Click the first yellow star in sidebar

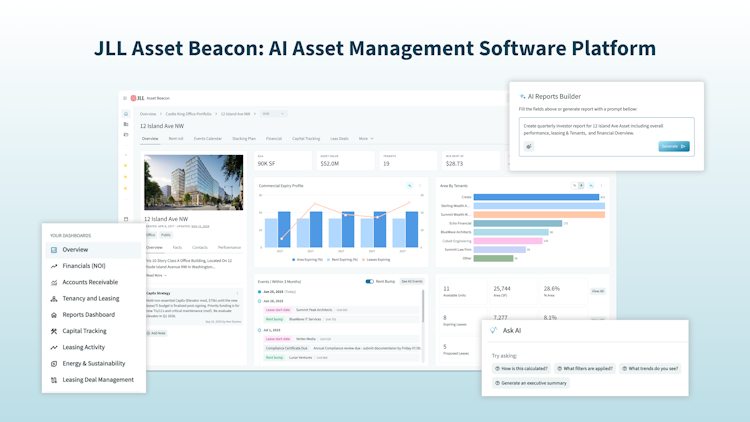click(x=126, y=166)
